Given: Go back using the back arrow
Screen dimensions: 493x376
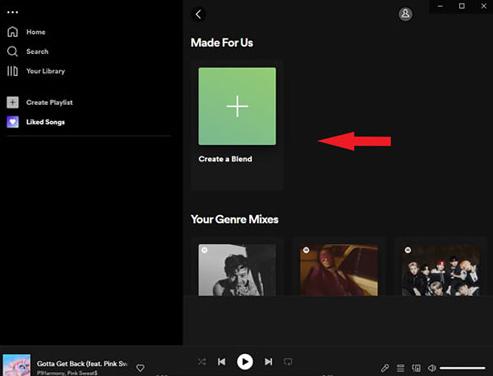Looking at the screenshot, I should click(x=198, y=14).
